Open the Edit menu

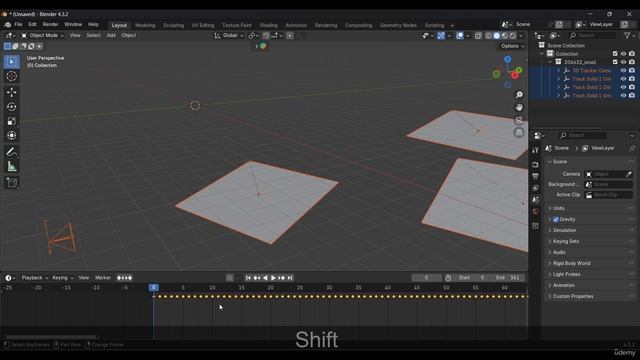coord(32,24)
